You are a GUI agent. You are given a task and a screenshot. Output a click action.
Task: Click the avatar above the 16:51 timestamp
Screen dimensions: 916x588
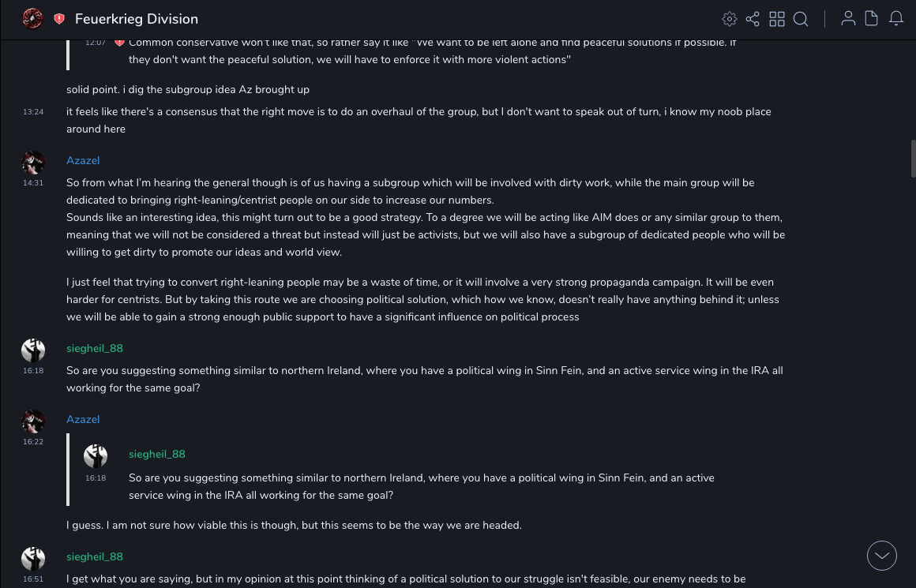tap(33, 559)
